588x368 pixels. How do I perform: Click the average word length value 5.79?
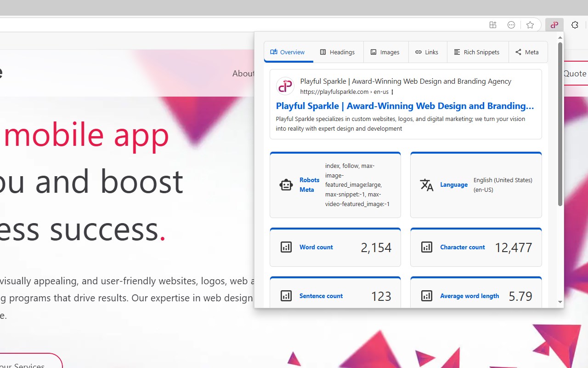pos(520,296)
